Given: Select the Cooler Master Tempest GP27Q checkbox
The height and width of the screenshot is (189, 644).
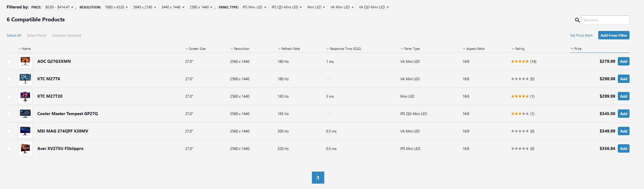Looking at the screenshot, I should point(9,114).
